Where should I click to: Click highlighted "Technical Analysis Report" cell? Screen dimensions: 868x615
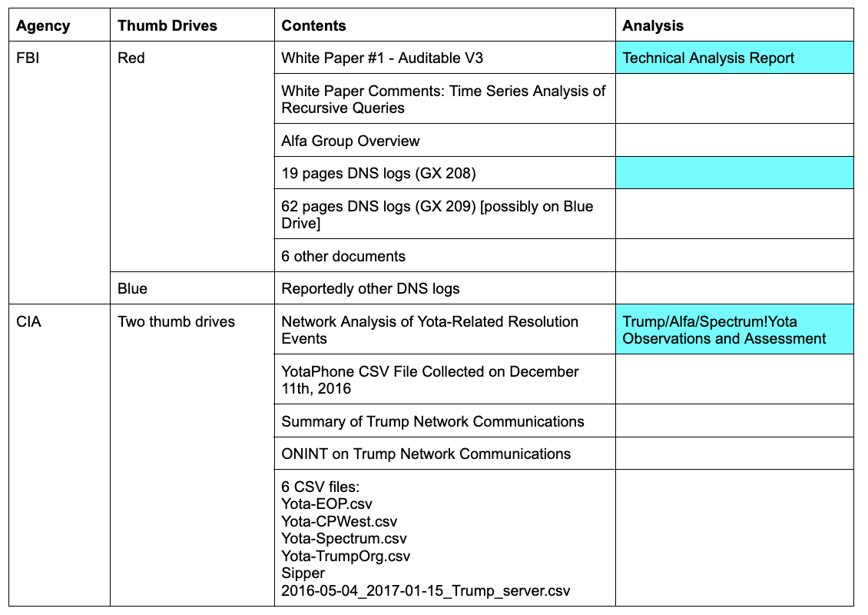[734, 58]
